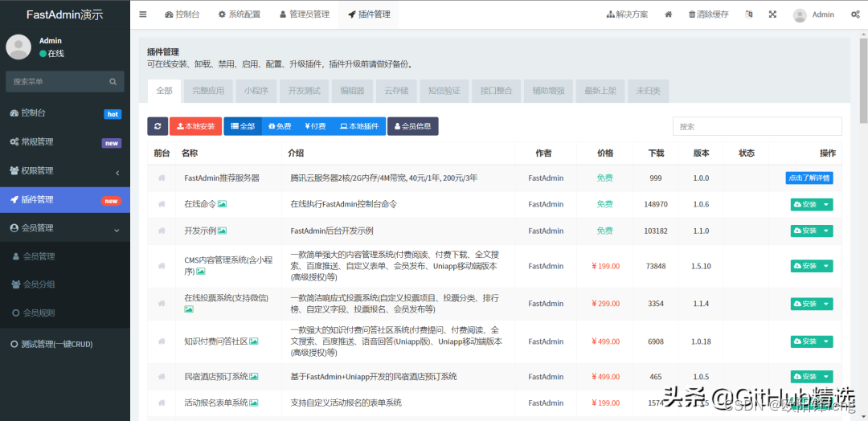Open 控制台 in the sidebar
The height and width of the screenshot is (421, 868).
click(x=65, y=113)
